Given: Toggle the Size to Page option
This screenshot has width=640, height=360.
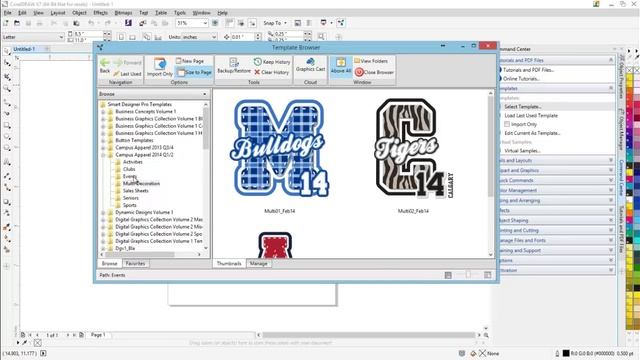Looking at the screenshot, I should (194, 72).
